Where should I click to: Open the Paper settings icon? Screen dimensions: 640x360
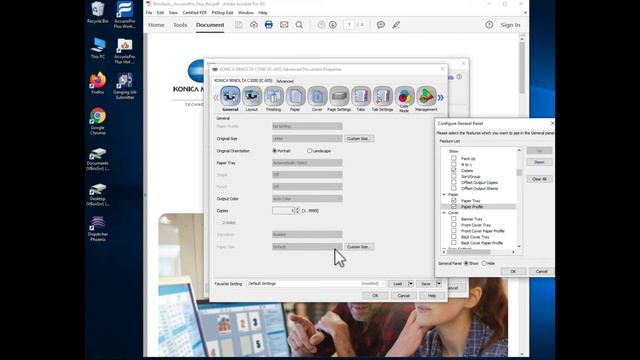295,96
